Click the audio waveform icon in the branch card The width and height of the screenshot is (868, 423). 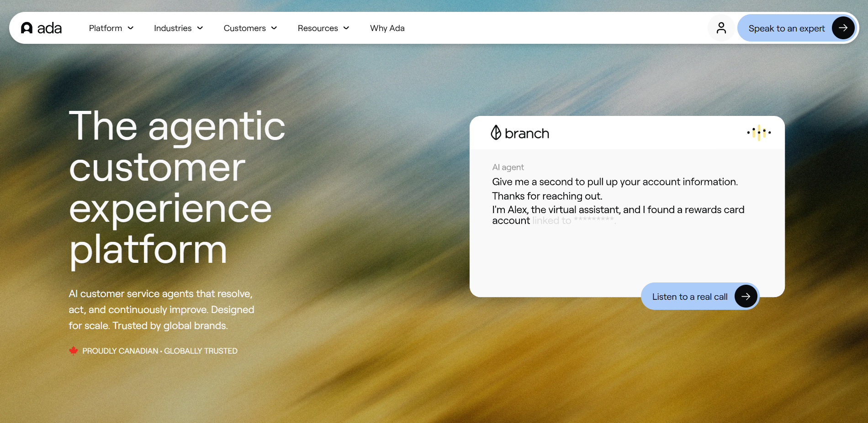[759, 133]
